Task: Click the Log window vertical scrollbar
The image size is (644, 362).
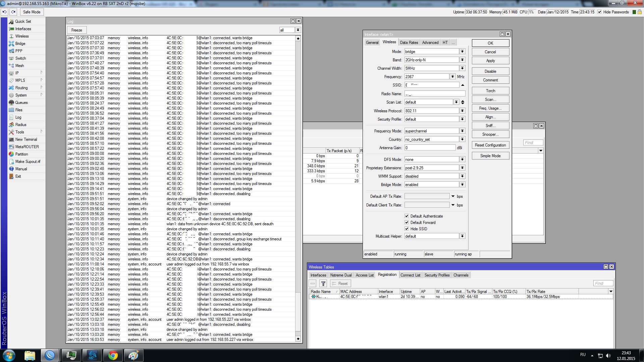Action: 298,168
